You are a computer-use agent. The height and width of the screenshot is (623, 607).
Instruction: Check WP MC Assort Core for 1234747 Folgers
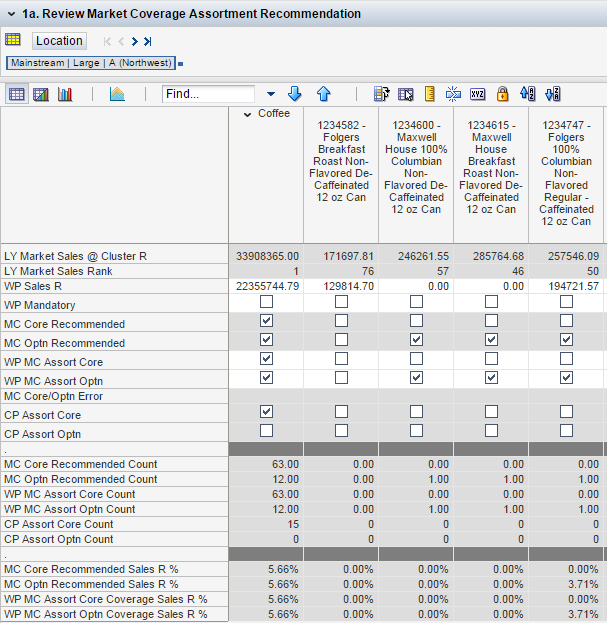click(566, 359)
